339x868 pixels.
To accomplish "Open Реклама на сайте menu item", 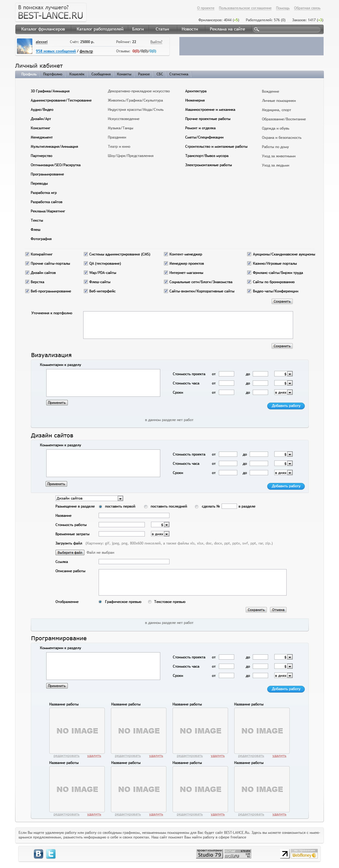I will coord(227,29).
